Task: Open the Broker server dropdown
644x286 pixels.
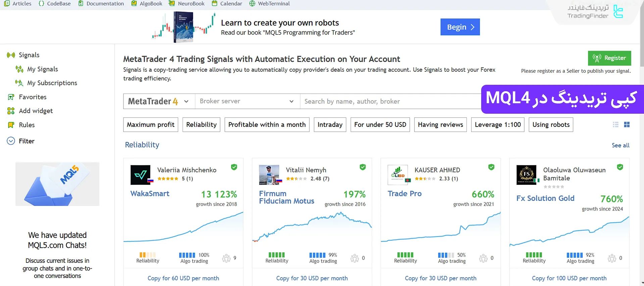Action: (247, 101)
